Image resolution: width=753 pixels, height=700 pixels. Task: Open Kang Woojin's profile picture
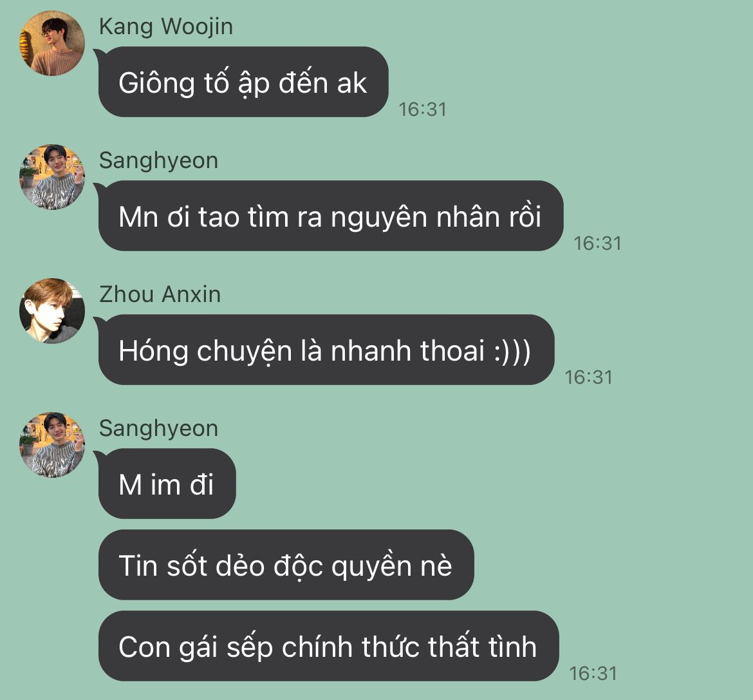(52, 43)
